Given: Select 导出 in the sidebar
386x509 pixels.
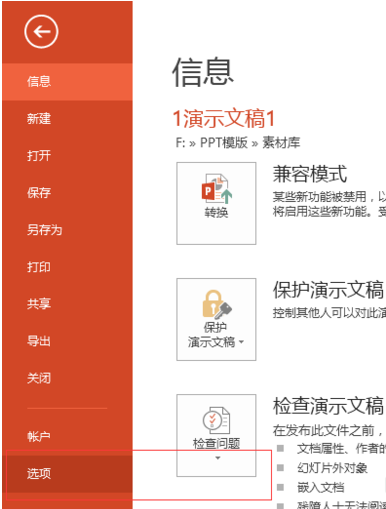Looking at the screenshot, I should (67, 341).
